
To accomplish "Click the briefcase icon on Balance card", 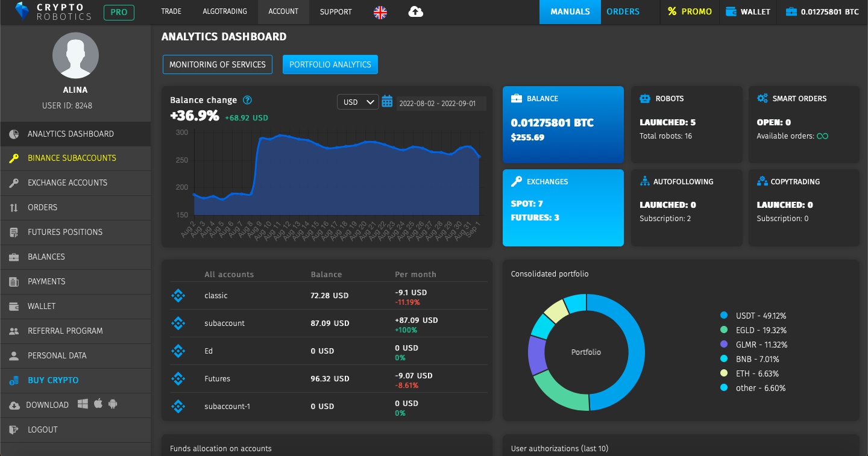I will coord(517,98).
